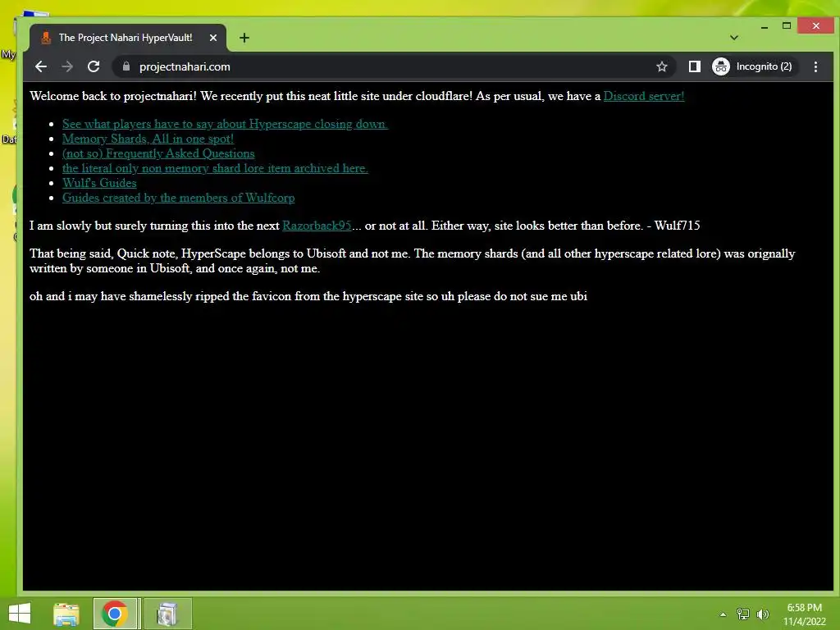Click the Chrome icon in the taskbar
Viewport: 840px width, 630px height.
(x=114, y=614)
